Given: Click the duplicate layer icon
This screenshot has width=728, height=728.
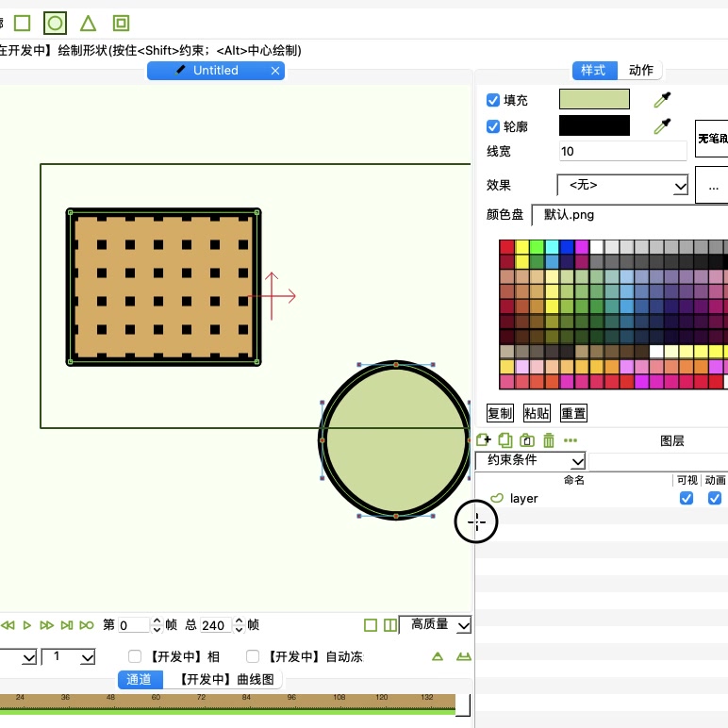Looking at the screenshot, I should point(505,439).
